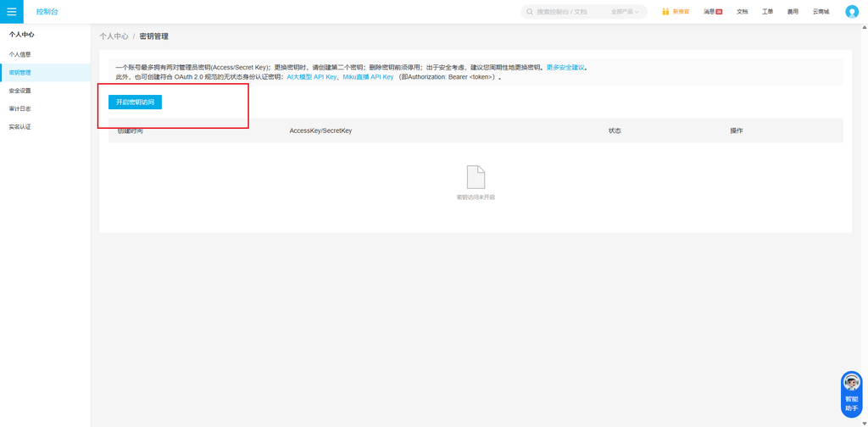Click the user avatar icon
868x427 pixels.
pyautogui.click(x=852, y=12)
